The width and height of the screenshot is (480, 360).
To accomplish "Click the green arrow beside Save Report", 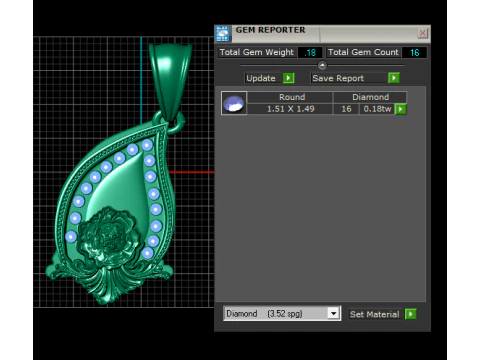I will point(394,78).
